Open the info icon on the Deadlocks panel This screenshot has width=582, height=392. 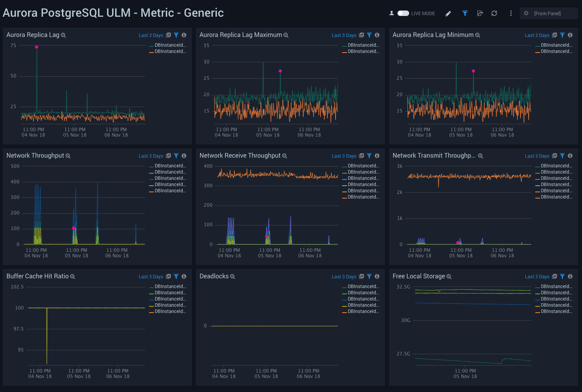pos(377,276)
